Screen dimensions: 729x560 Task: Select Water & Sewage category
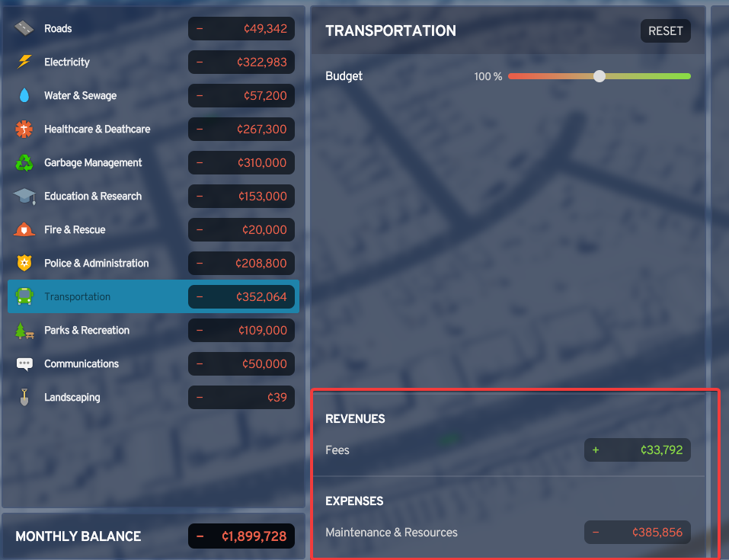pos(153,95)
